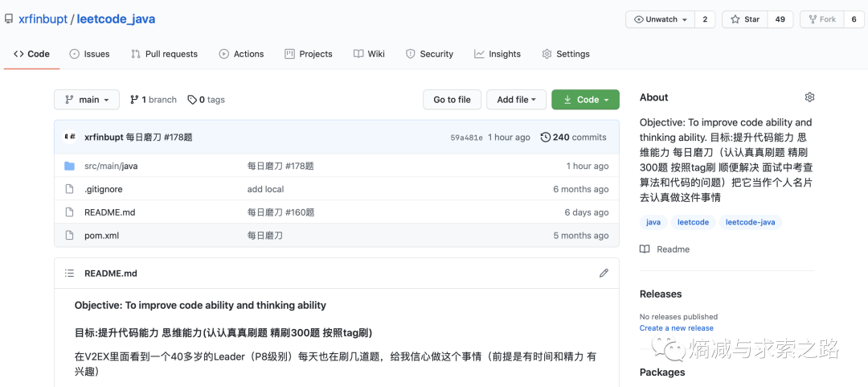Switch to the Issues tab
Screen dimensions: 868x387
click(x=89, y=54)
